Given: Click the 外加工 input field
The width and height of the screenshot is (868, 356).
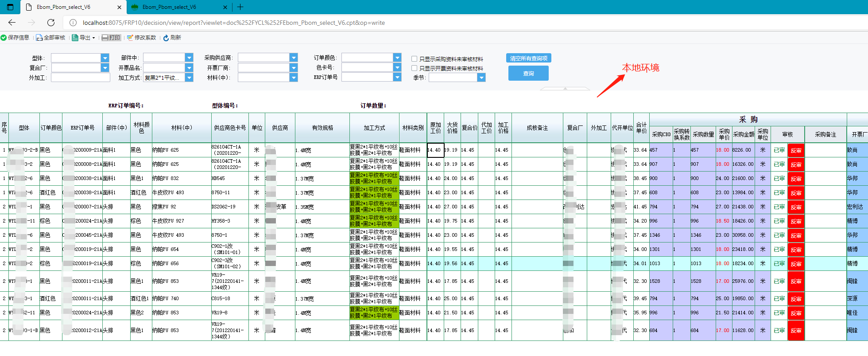Looking at the screenshot, I should point(80,78).
